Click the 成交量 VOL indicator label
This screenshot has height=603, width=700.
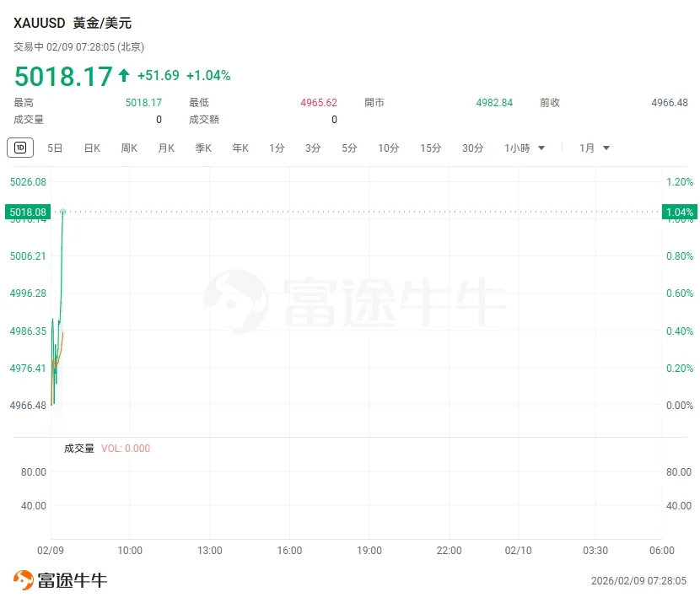pyautogui.click(x=107, y=449)
